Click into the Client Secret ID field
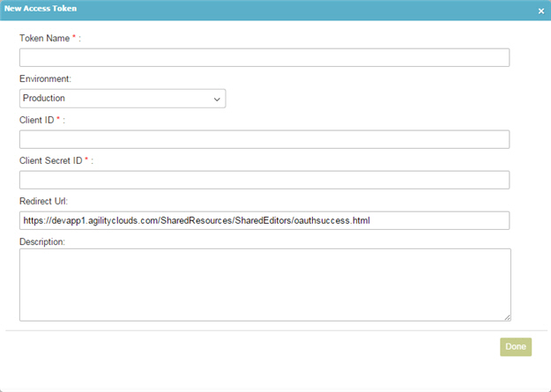This screenshot has height=392, width=551. pyautogui.click(x=264, y=180)
